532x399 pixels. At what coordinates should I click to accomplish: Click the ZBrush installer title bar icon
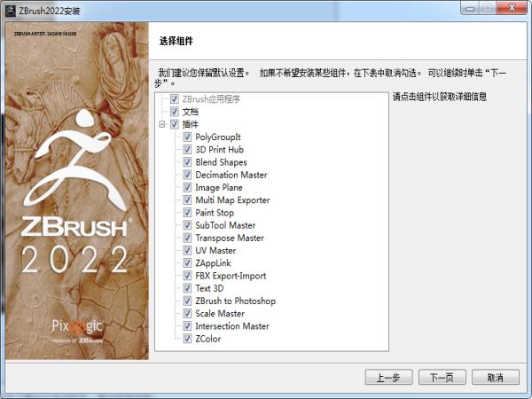coord(9,8)
